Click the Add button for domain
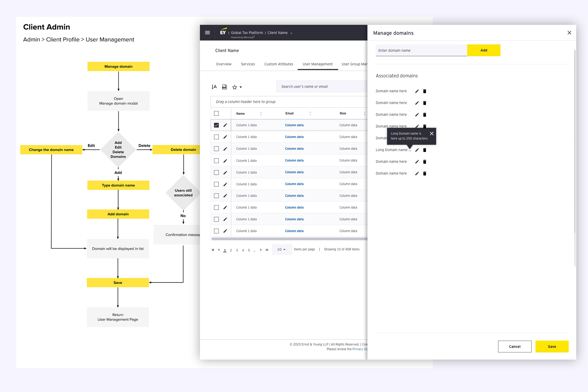The width and height of the screenshot is (588, 392). (484, 50)
